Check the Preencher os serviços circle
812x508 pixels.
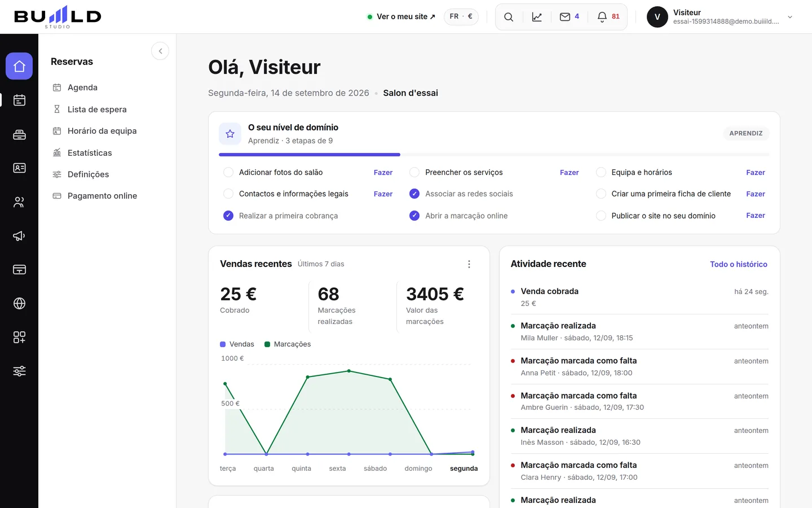[414, 172]
